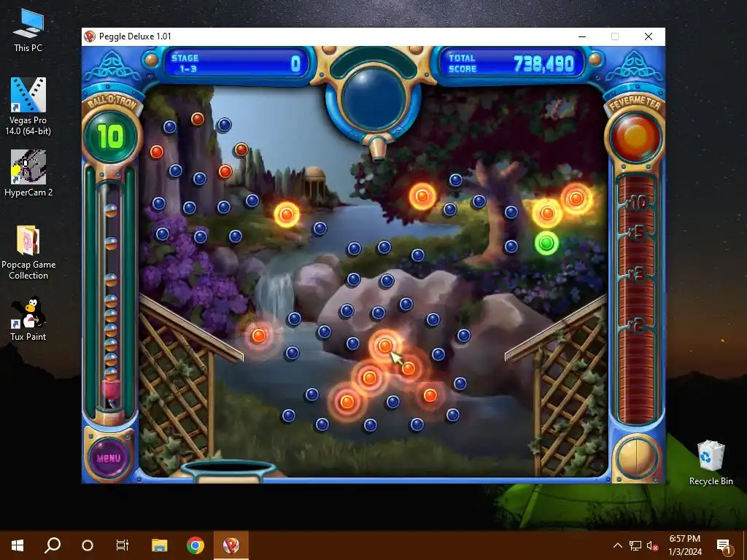Click the Ball-O-Tron counter showing 10
This screenshot has width=747, height=560.
click(111, 136)
